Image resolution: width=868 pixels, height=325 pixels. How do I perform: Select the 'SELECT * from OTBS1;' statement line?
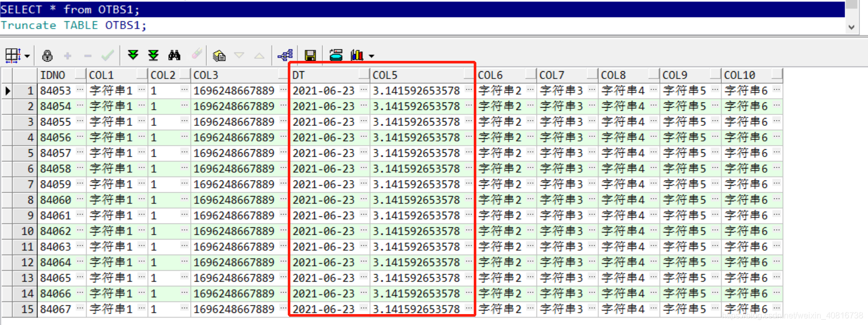pos(422,9)
